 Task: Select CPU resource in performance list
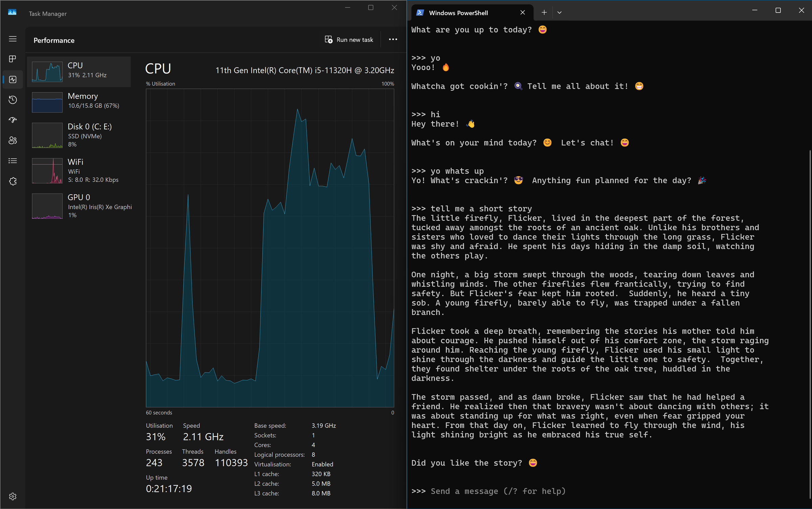[x=79, y=71]
